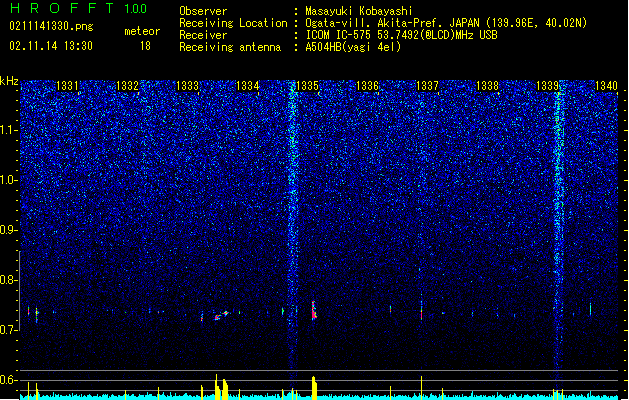Image resolution: width=629 pixels, height=400 pixels.
Task: Click the 1340 time marker
Action: tap(607, 86)
